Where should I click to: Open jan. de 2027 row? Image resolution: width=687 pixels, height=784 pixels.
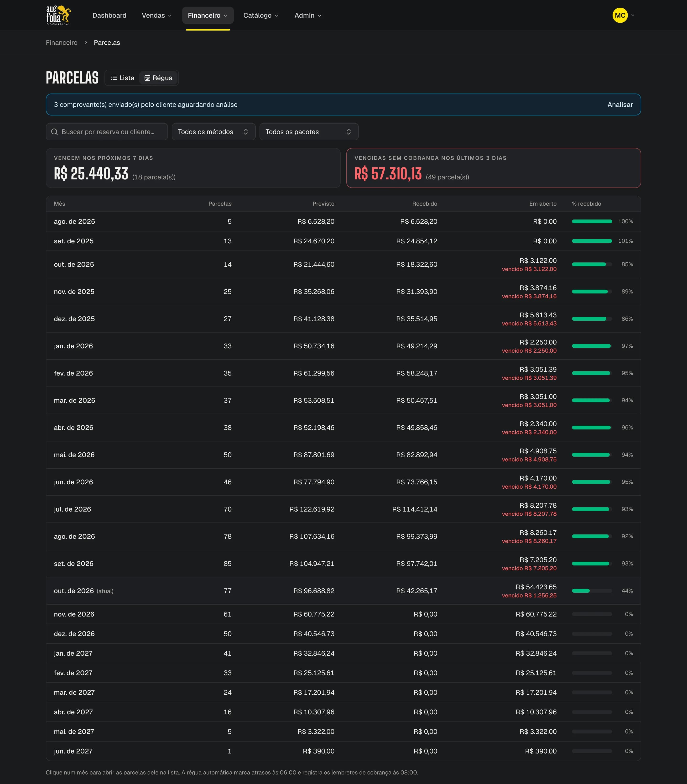(343, 654)
